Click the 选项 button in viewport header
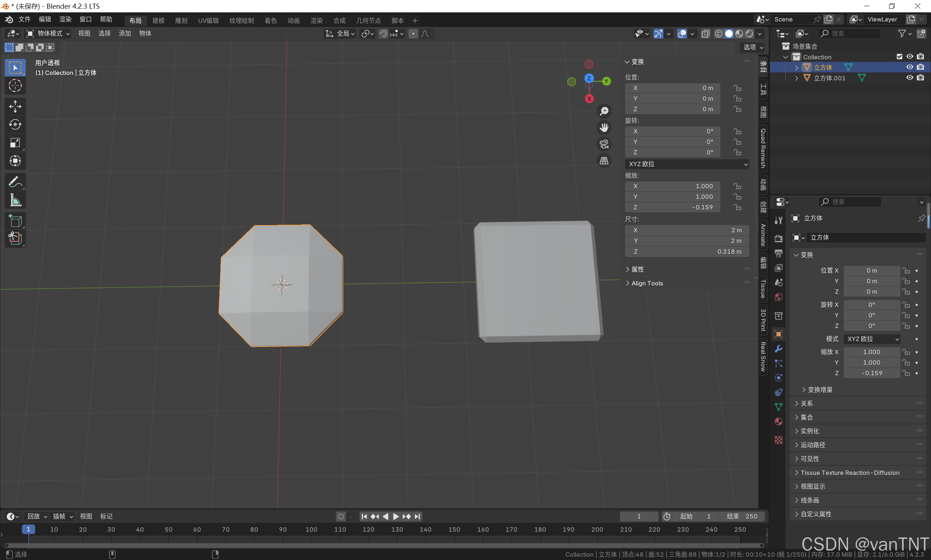Screen dimensions: 931x560 tap(753, 47)
